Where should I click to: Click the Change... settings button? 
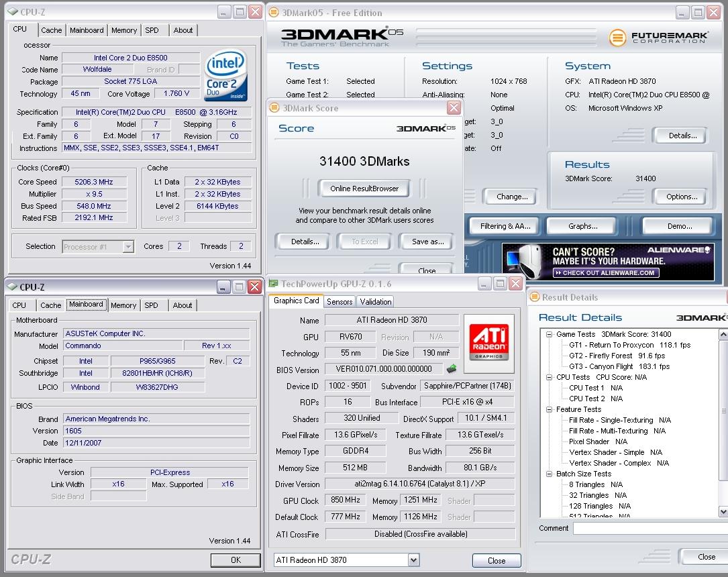[x=512, y=197]
